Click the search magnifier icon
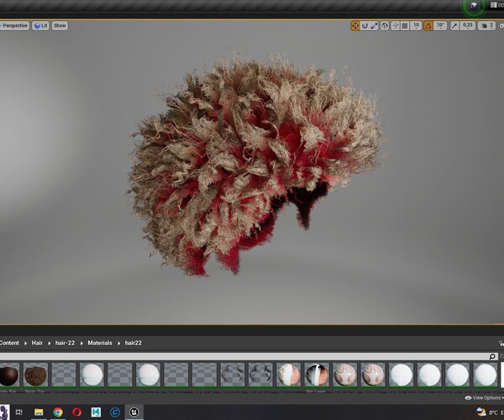The height and width of the screenshot is (420, 504). tap(492, 356)
